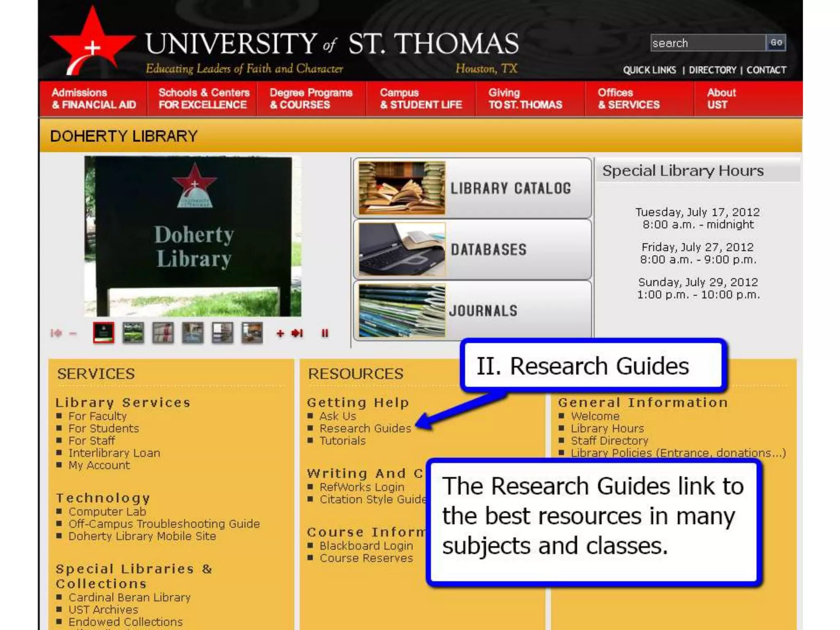Select the fifth slideshow thumbnail
Viewport: 840px width, 630px height.
222,332
